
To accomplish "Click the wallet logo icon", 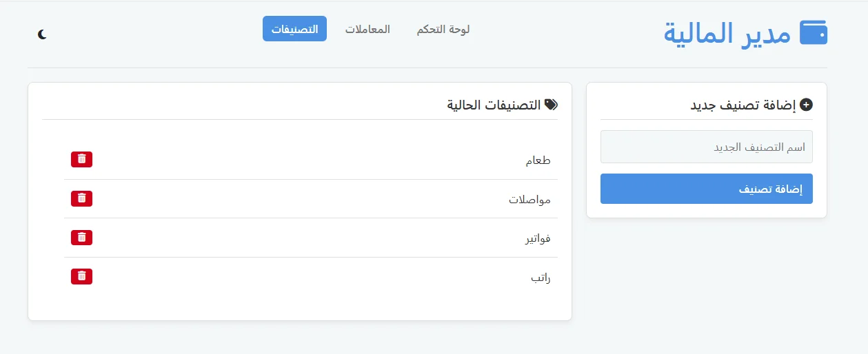I will [813, 32].
